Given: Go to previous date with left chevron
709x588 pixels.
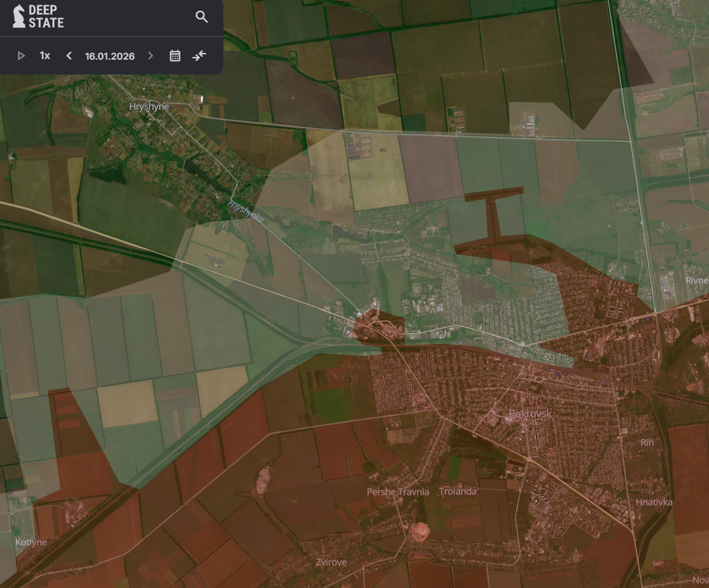Looking at the screenshot, I should click(x=68, y=56).
